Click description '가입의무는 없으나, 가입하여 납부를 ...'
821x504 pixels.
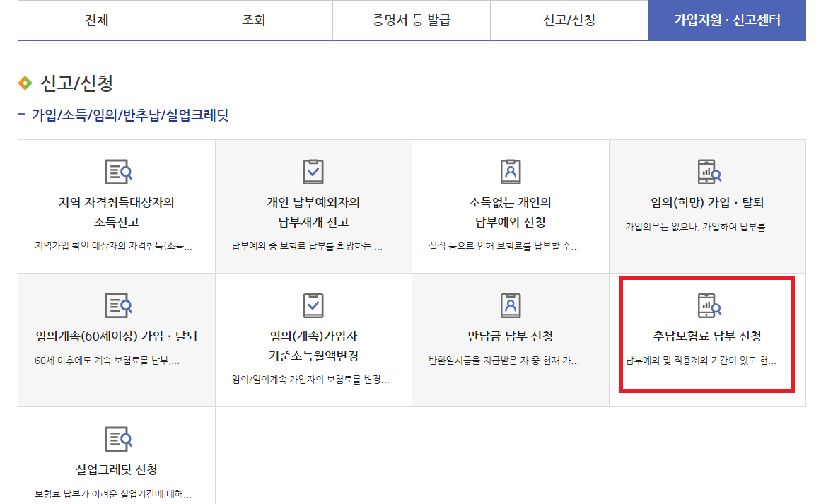coord(701,227)
